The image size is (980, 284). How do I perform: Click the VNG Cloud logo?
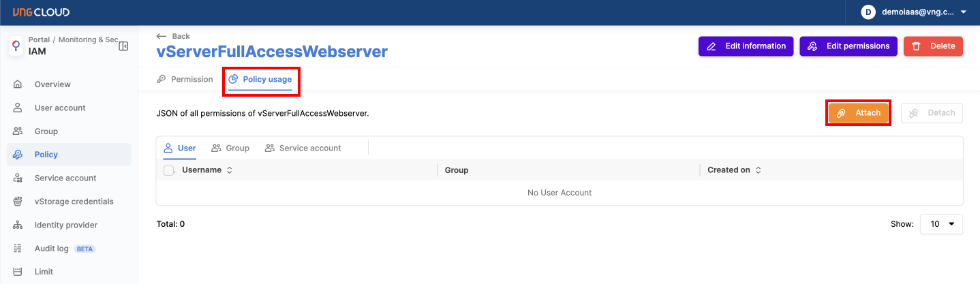[x=41, y=12]
